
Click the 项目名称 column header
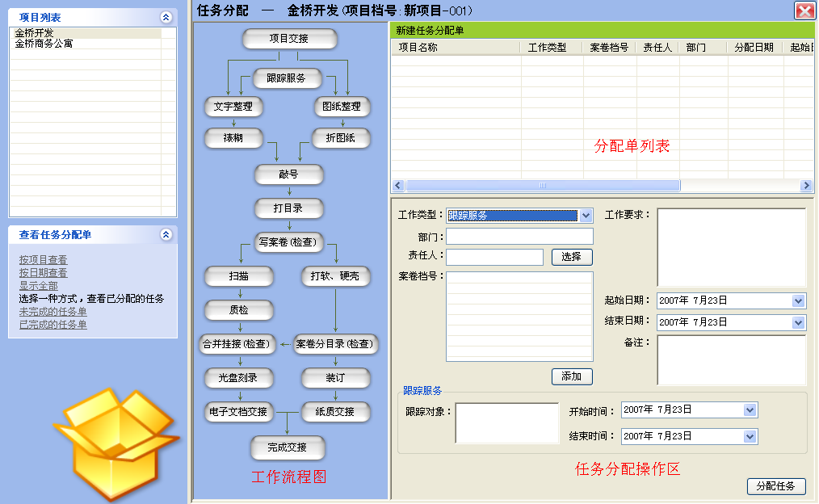[418, 48]
